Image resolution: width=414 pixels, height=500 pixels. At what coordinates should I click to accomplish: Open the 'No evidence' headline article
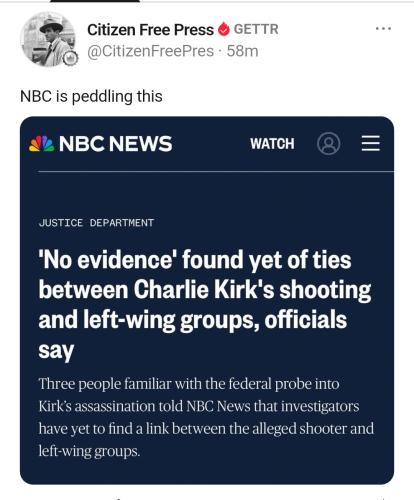point(205,305)
